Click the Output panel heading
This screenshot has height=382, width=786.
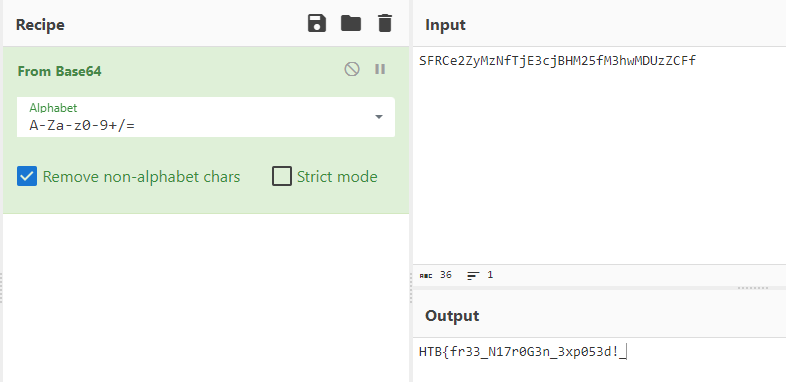coord(452,316)
